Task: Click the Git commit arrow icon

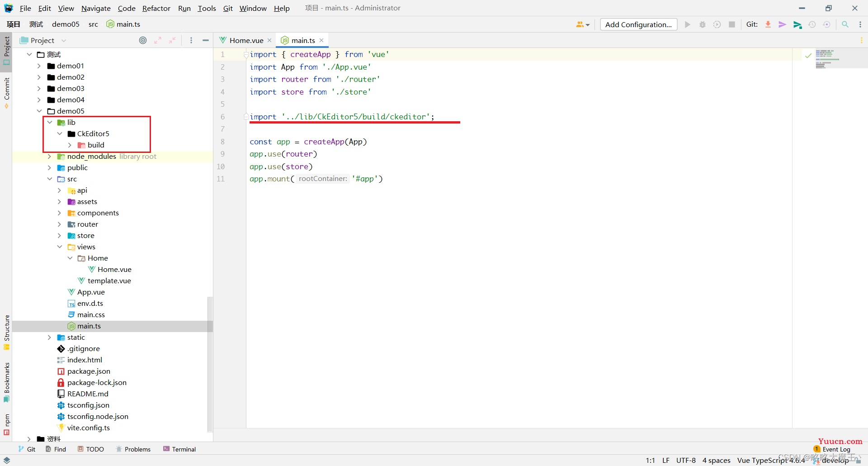Action: click(x=783, y=24)
